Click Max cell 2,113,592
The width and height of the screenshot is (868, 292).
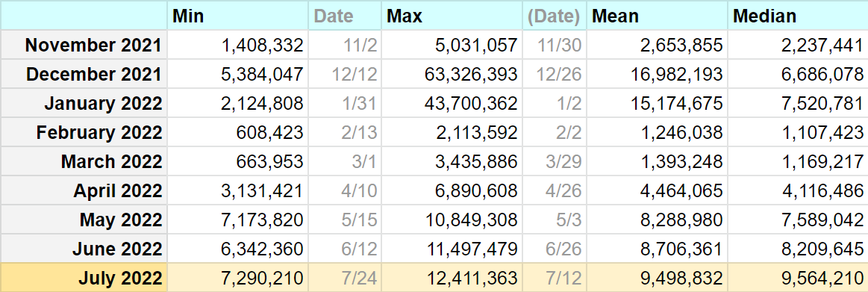452,132
